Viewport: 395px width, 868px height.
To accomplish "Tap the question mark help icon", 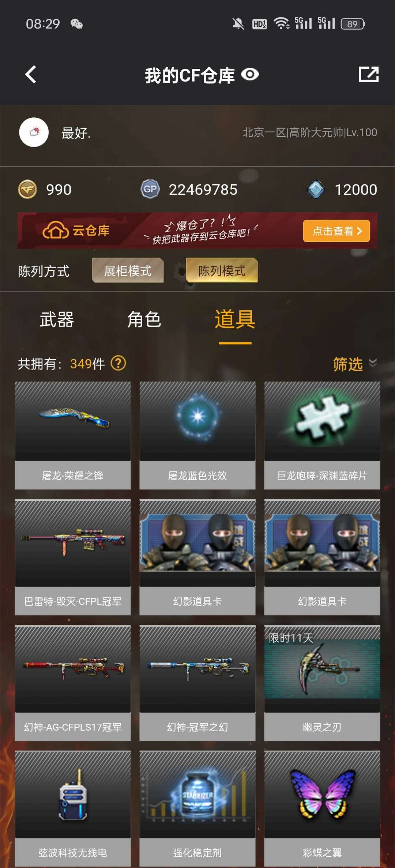I will click(118, 363).
